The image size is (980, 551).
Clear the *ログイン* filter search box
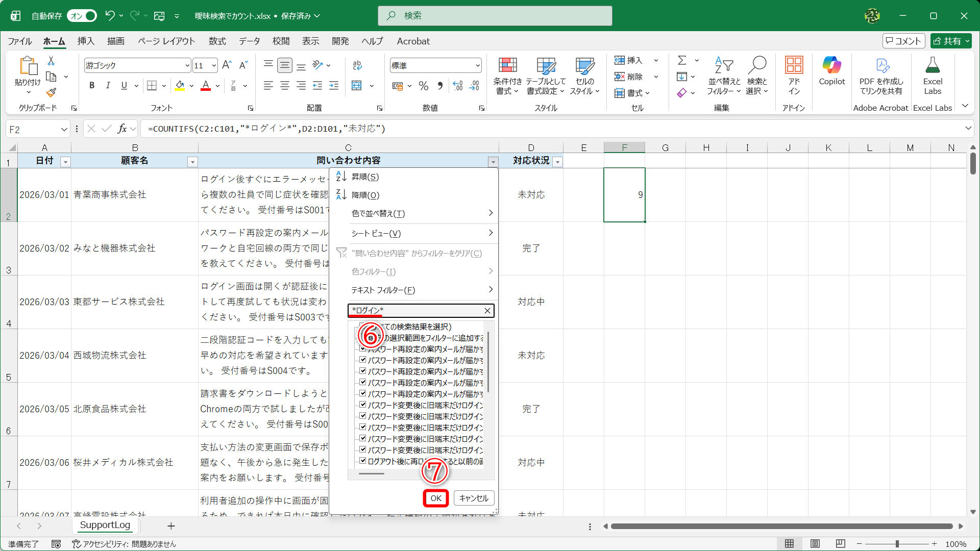(x=486, y=311)
